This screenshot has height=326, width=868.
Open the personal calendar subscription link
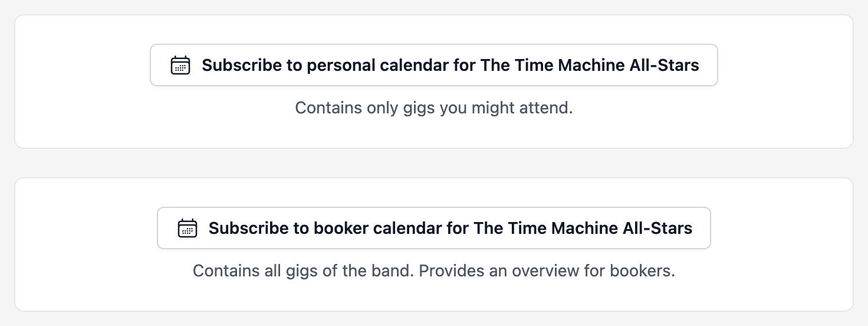[x=434, y=65]
